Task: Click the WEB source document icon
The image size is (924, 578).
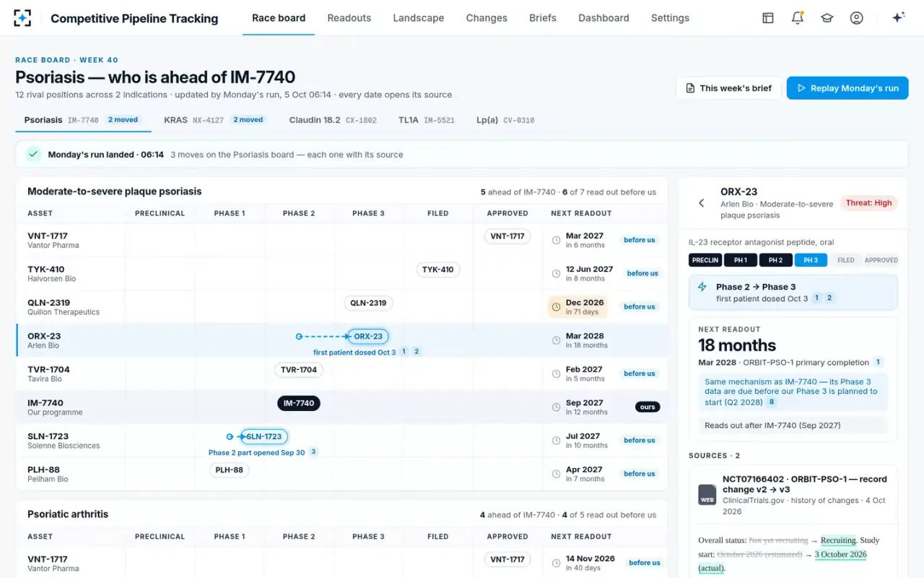Action: click(x=707, y=494)
